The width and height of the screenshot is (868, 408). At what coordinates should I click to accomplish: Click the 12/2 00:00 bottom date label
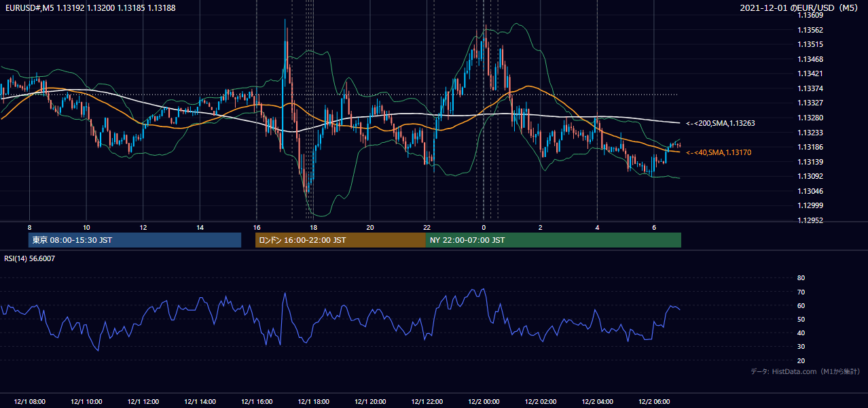click(x=484, y=401)
